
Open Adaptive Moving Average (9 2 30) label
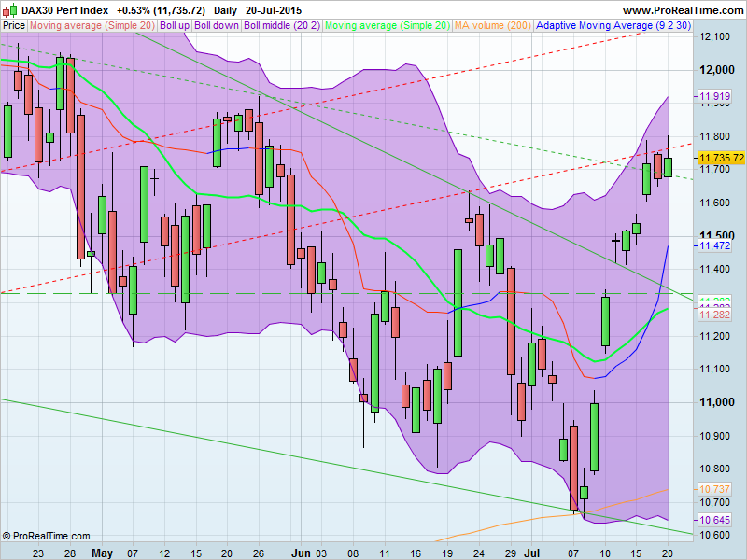(613, 26)
